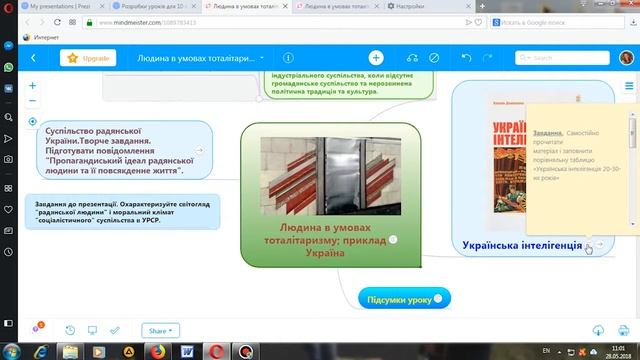Open VK in Opera sidebar
Image resolution: width=640 pixels, height=360 pixels.
pyautogui.click(x=9, y=89)
